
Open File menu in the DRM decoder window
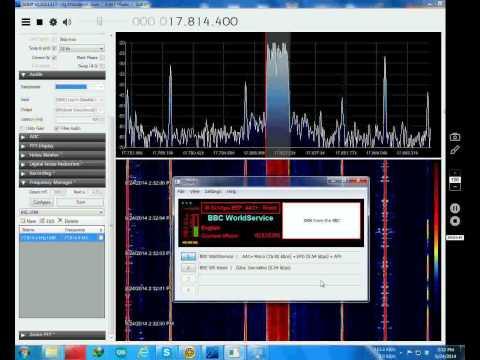pyautogui.click(x=181, y=191)
